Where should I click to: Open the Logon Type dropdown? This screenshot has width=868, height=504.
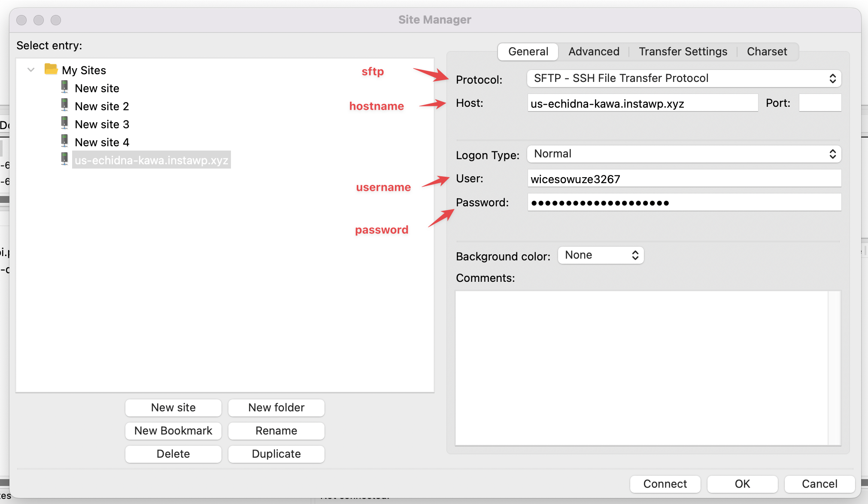(683, 154)
